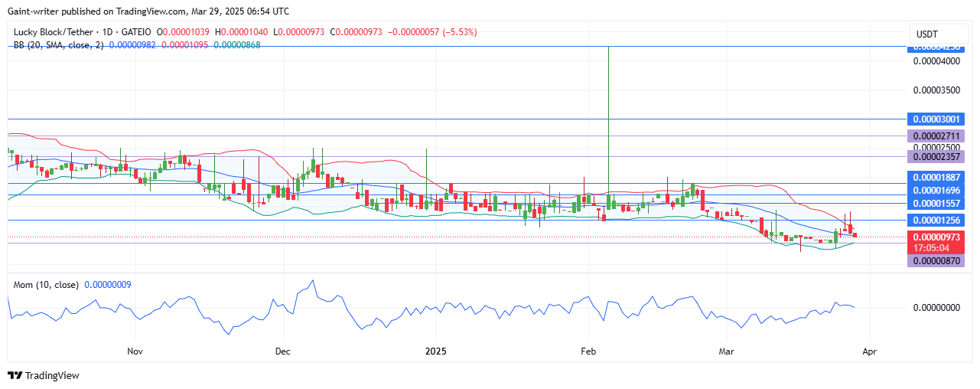Click the 0.00002711 purple price label
The height and width of the screenshot is (389, 980).
935,136
